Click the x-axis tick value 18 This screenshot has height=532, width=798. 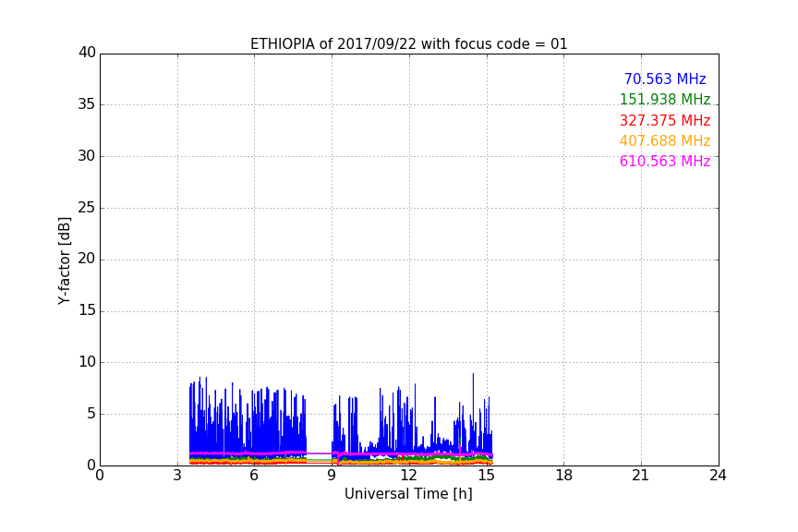coord(564,476)
